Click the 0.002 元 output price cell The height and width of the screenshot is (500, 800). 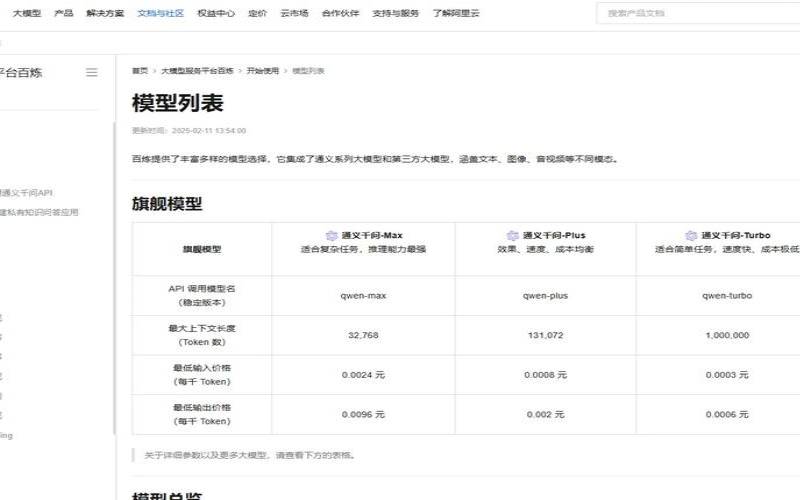[x=545, y=414]
